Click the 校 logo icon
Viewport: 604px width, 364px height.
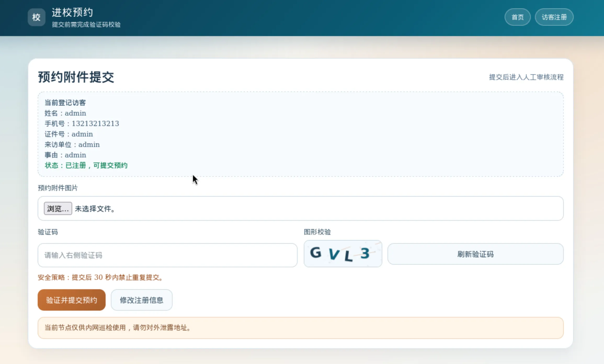pos(36,17)
